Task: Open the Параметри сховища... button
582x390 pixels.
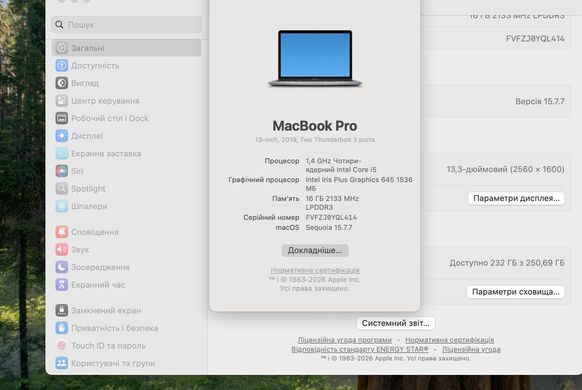Action: pos(516,292)
